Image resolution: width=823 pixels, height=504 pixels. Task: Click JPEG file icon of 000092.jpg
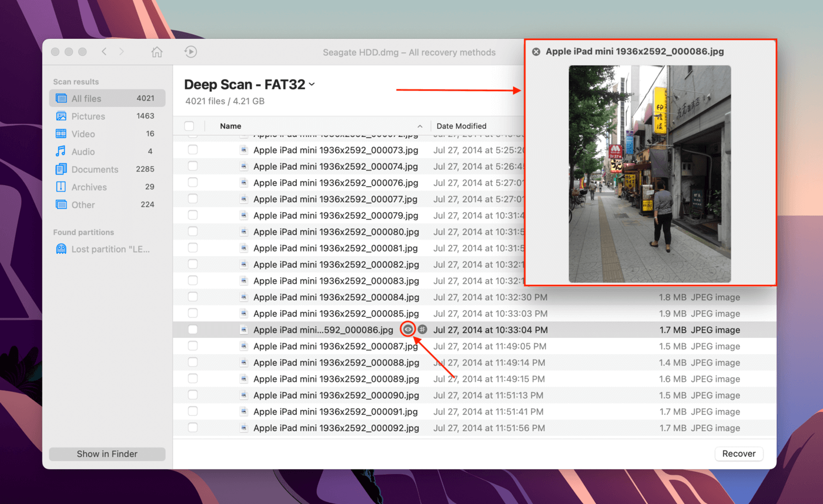244,428
